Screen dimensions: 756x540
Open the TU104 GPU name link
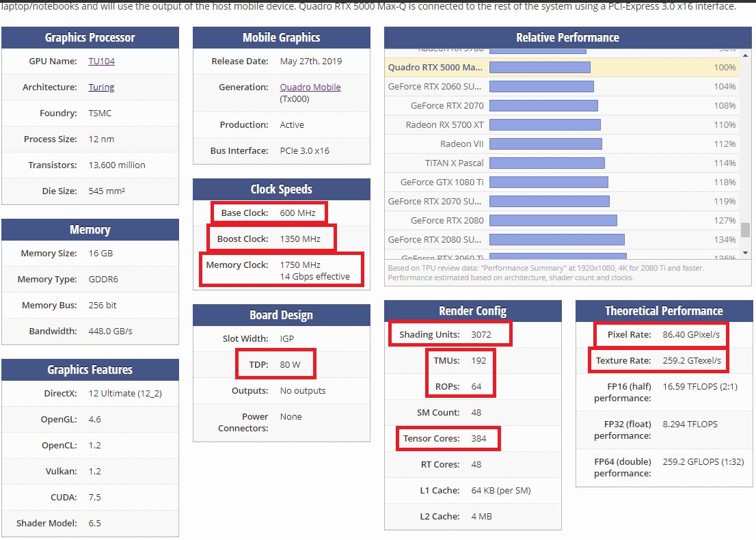101,62
